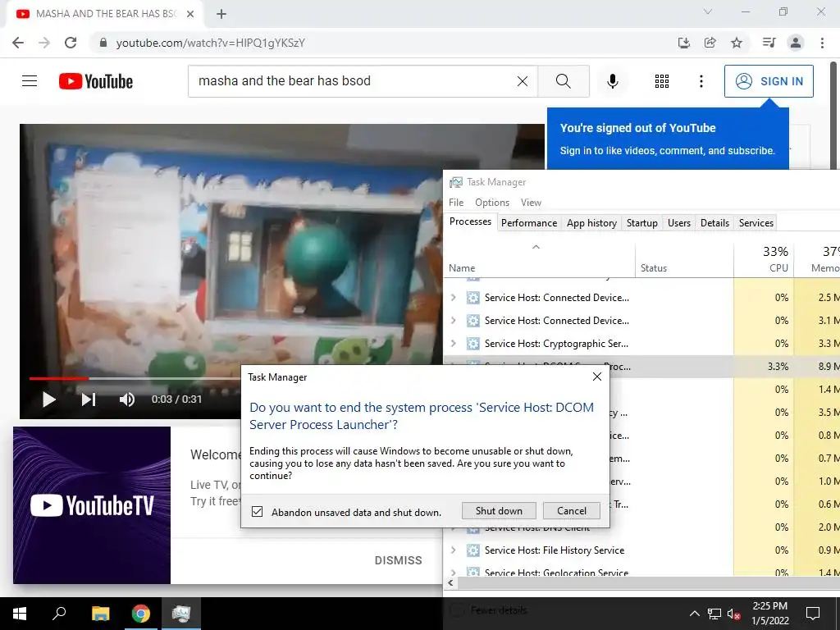Select Service Host: File History Service row
Image resolution: width=840 pixels, height=630 pixels.
[x=641, y=550]
